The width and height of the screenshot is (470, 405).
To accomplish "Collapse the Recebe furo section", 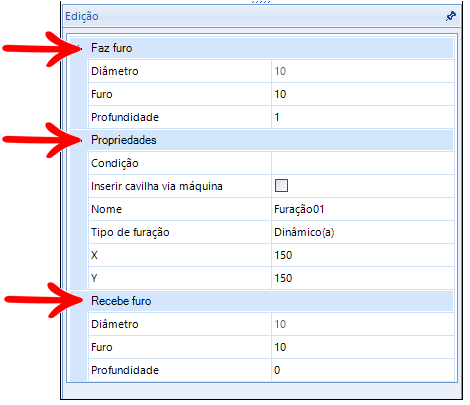I will 80,301.
